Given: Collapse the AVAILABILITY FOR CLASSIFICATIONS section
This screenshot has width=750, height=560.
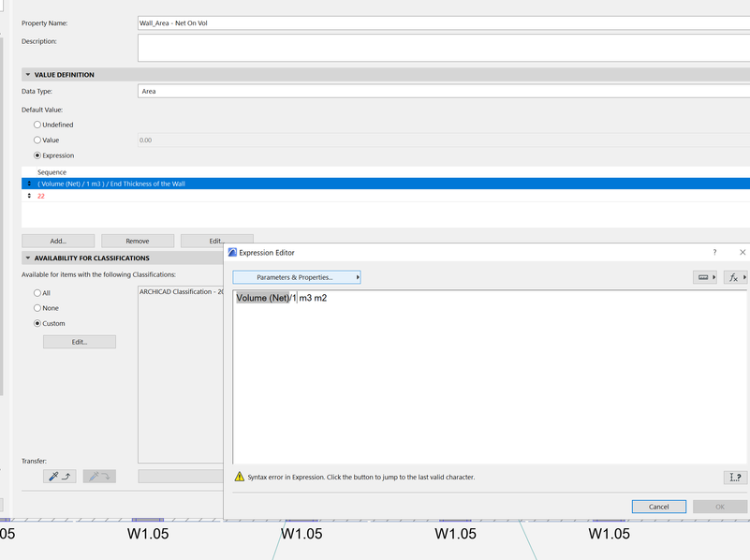Looking at the screenshot, I should [28, 258].
